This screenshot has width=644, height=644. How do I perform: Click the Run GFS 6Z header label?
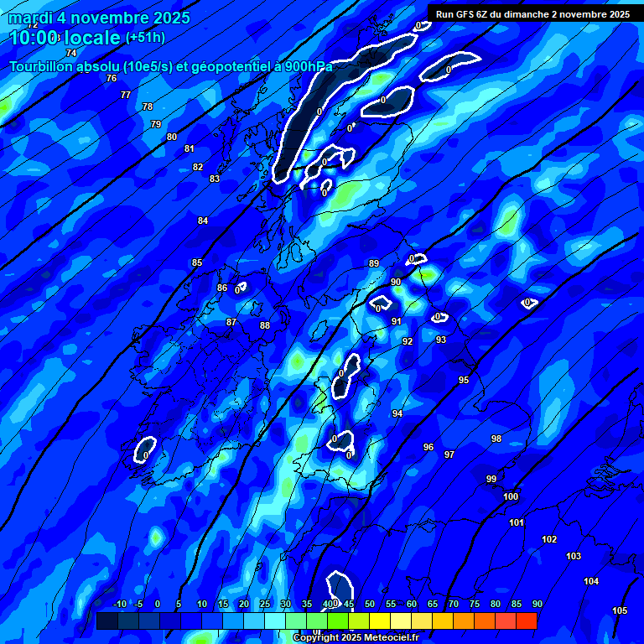[x=532, y=14]
